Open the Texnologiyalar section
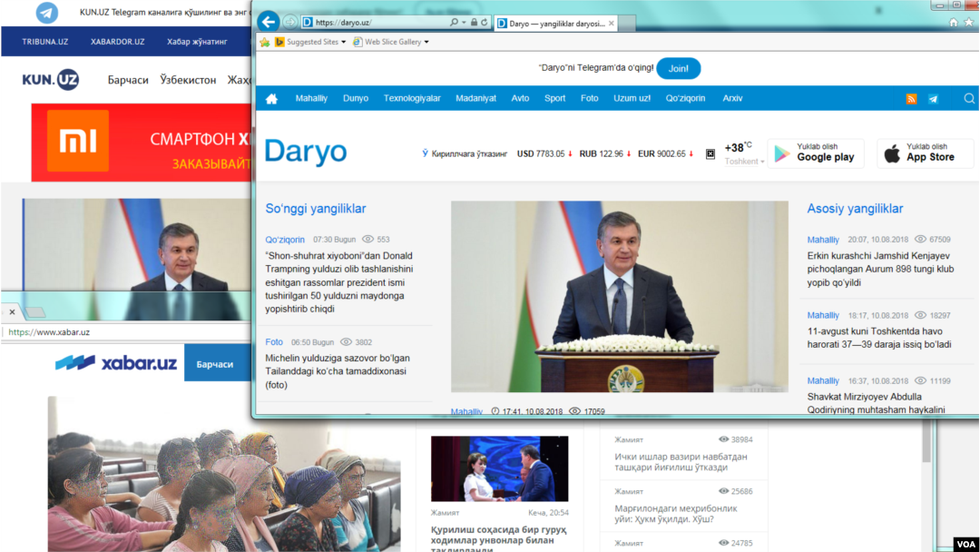This screenshot has height=552, width=980. 412,98
